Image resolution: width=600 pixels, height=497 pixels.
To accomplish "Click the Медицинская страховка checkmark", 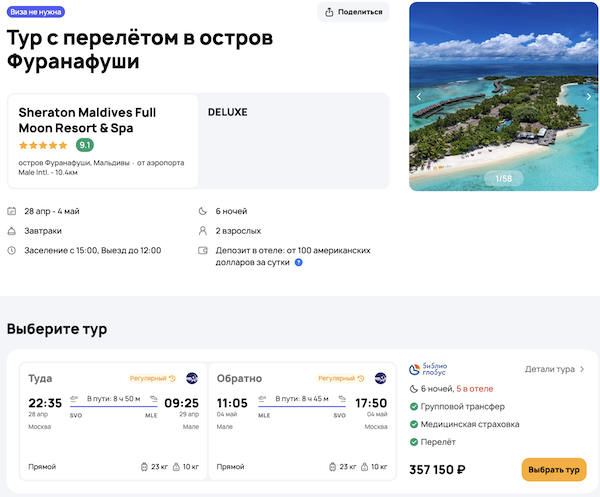I will (415, 424).
